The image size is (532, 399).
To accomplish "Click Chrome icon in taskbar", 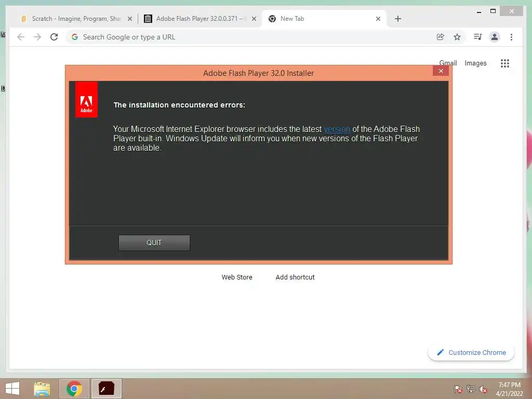I will coord(74,389).
